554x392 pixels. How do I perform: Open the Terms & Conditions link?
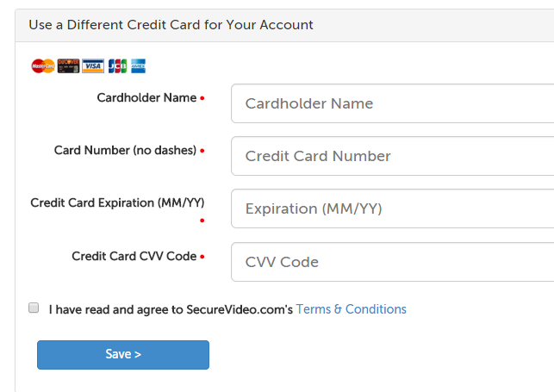[x=351, y=309]
